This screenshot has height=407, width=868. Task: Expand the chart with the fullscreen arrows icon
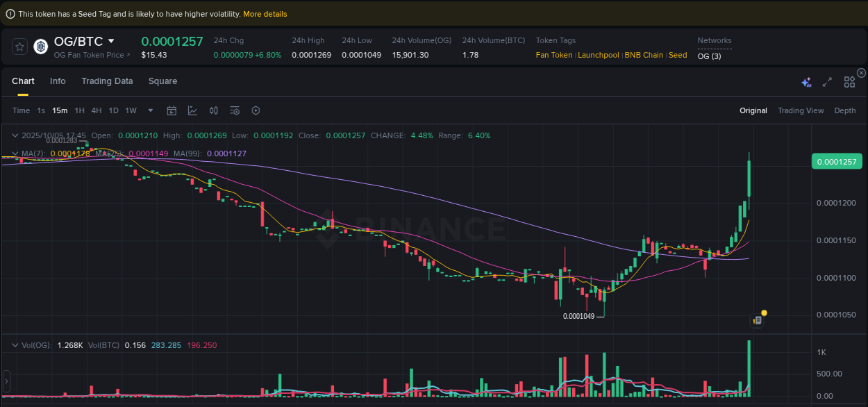(827, 81)
